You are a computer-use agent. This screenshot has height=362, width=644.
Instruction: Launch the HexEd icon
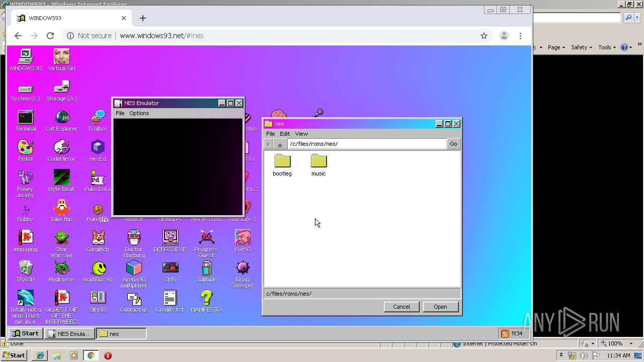98,150
